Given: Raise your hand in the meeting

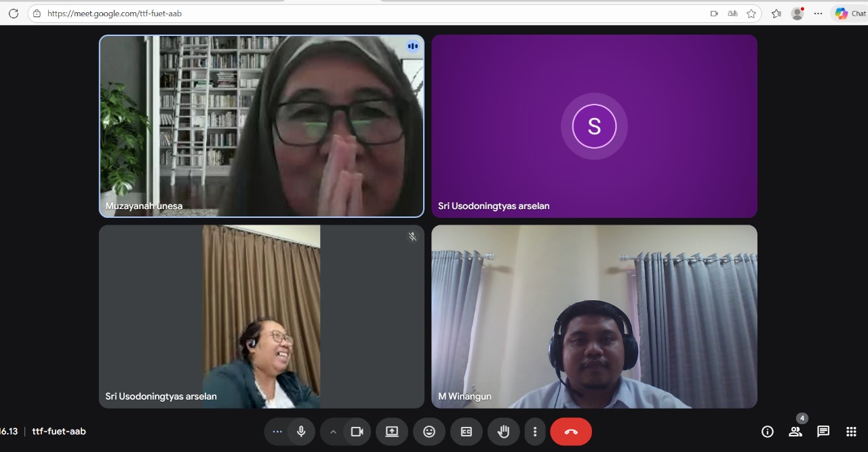Looking at the screenshot, I should click(x=503, y=432).
